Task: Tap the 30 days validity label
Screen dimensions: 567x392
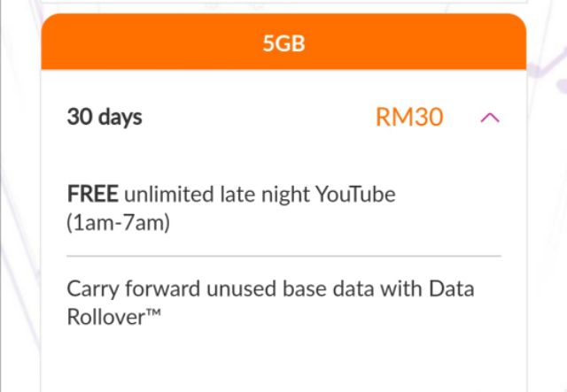Action: [x=105, y=118]
